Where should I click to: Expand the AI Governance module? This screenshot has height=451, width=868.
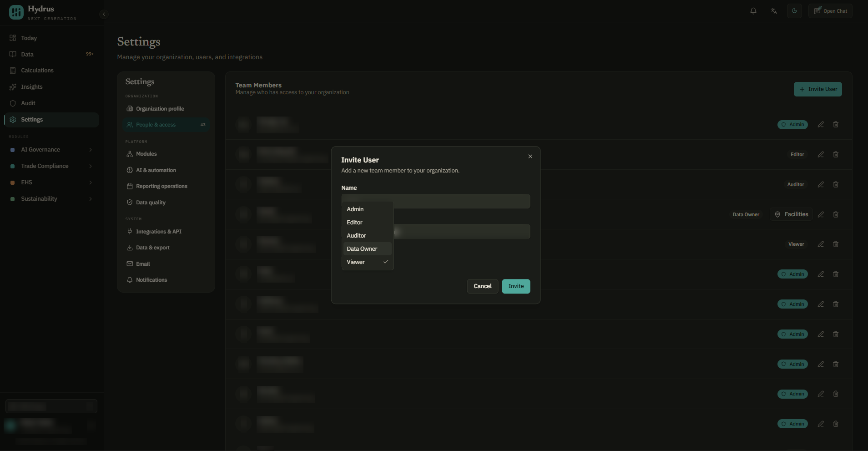[x=51, y=150]
